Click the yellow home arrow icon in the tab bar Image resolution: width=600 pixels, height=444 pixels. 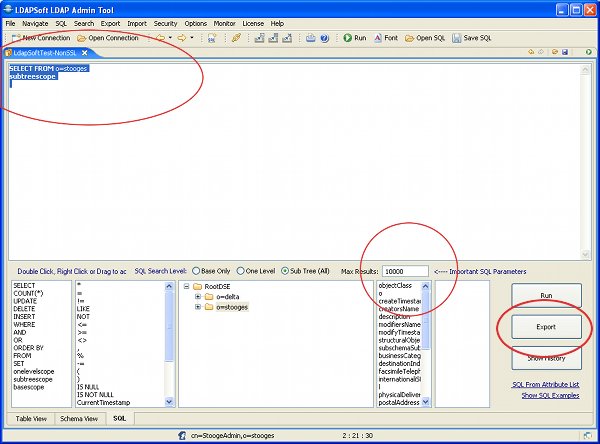pos(531,52)
